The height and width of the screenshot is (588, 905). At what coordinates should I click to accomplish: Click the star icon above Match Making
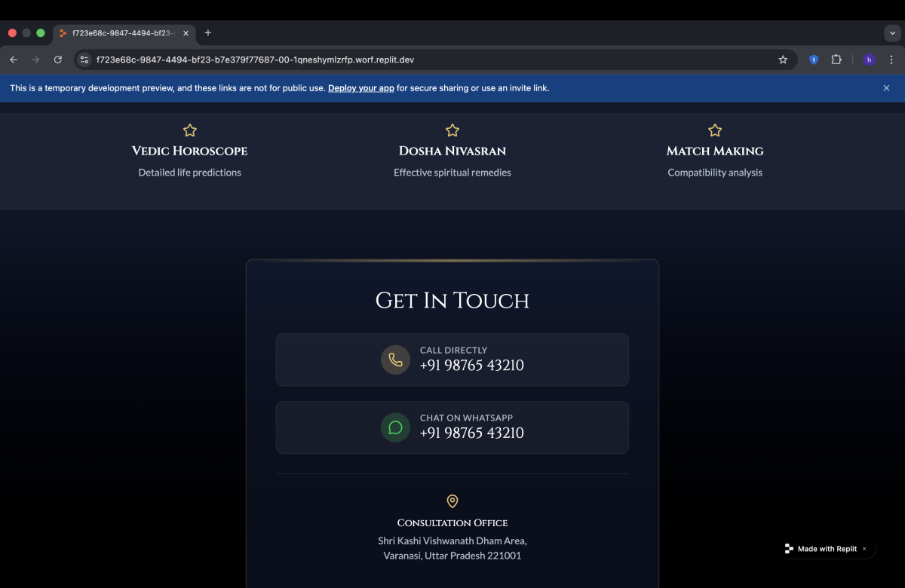tap(715, 130)
